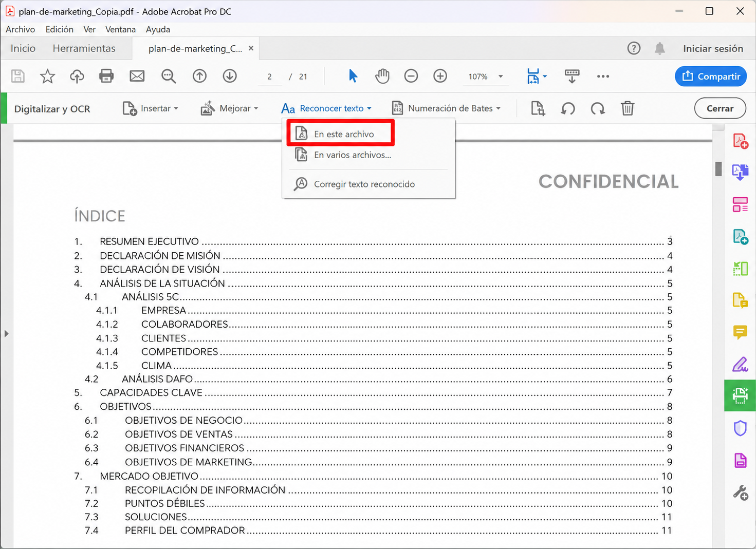The width and height of the screenshot is (756, 549).
Task: Click the Save file icon
Action: pyautogui.click(x=18, y=77)
